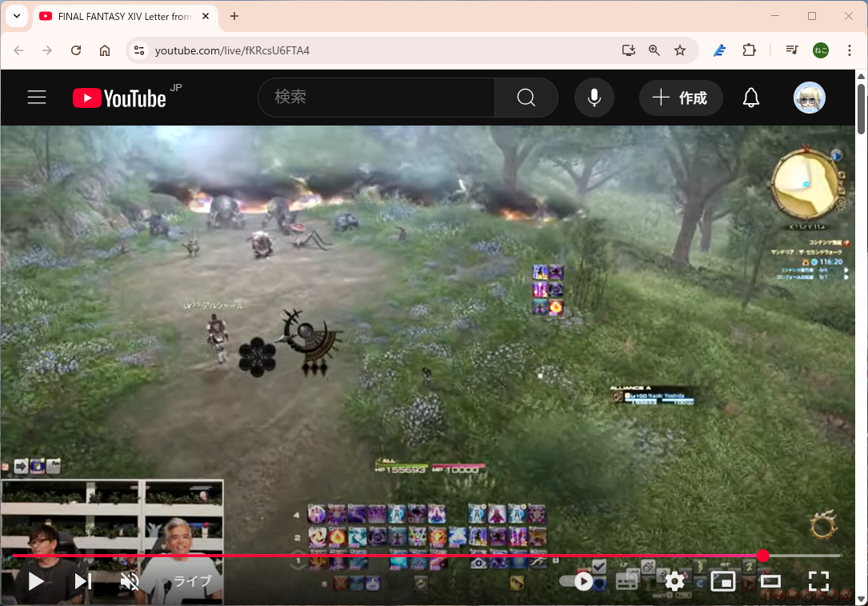Viewport: 868px width, 606px height.
Task: Click the scrollbar up arrow
Action: pyautogui.click(x=861, y=76)
